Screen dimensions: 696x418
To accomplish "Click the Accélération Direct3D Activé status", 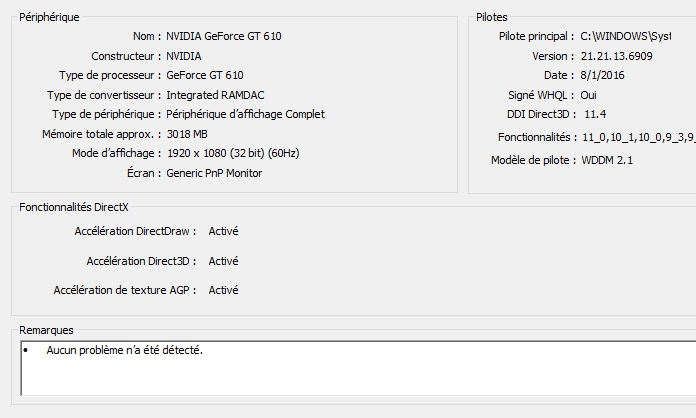I will tap(223, 261).
